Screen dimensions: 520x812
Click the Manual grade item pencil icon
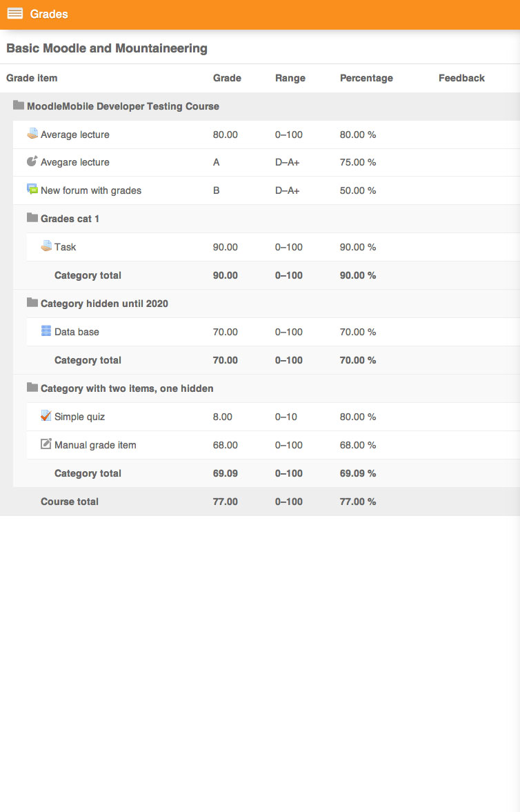tap(46, 444)
